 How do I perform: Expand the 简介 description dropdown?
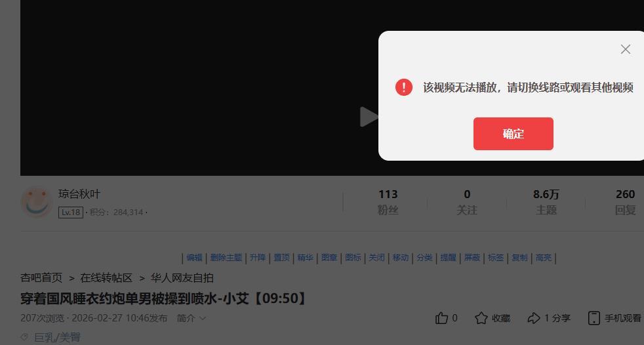[191, 318]
